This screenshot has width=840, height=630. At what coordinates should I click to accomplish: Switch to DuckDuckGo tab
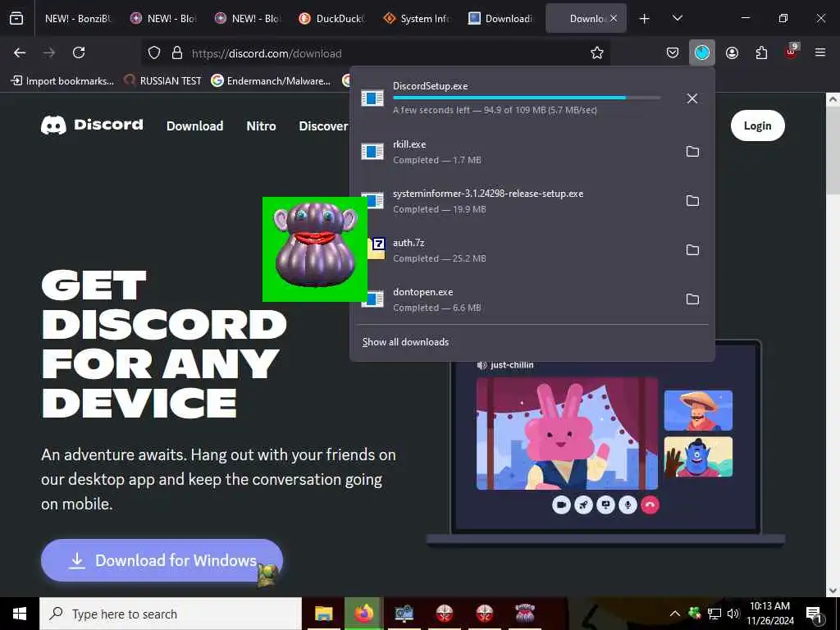click(x=332, y=18)
